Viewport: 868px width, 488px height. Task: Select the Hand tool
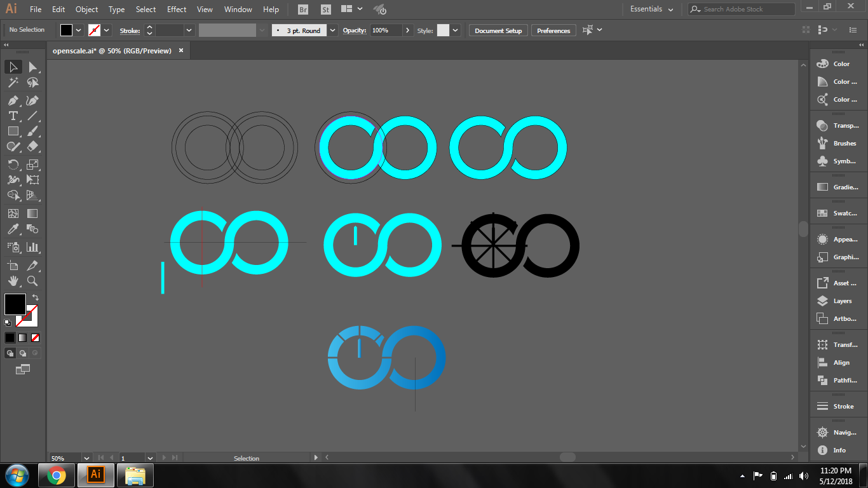point(13,280)
